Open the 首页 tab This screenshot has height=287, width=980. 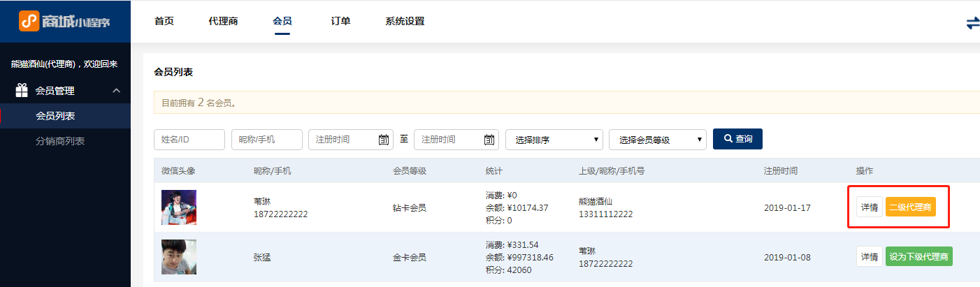(x=164, y=21)
